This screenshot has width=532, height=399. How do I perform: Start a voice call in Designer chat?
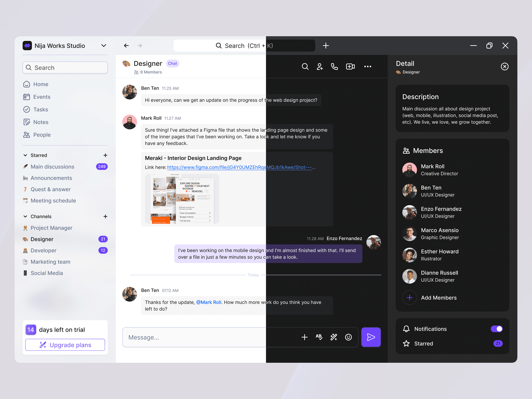coord(334,67)
